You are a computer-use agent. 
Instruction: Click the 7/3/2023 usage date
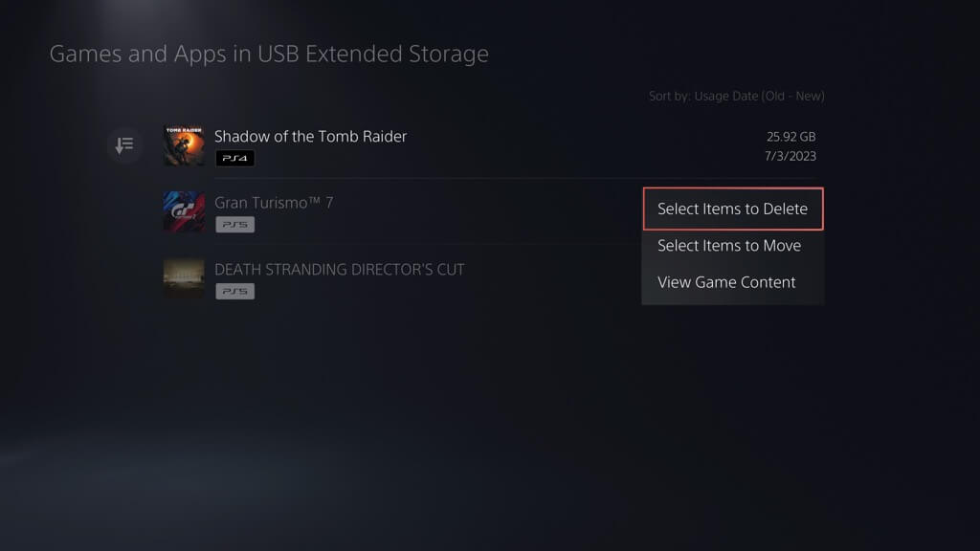[x=790, y=156]
